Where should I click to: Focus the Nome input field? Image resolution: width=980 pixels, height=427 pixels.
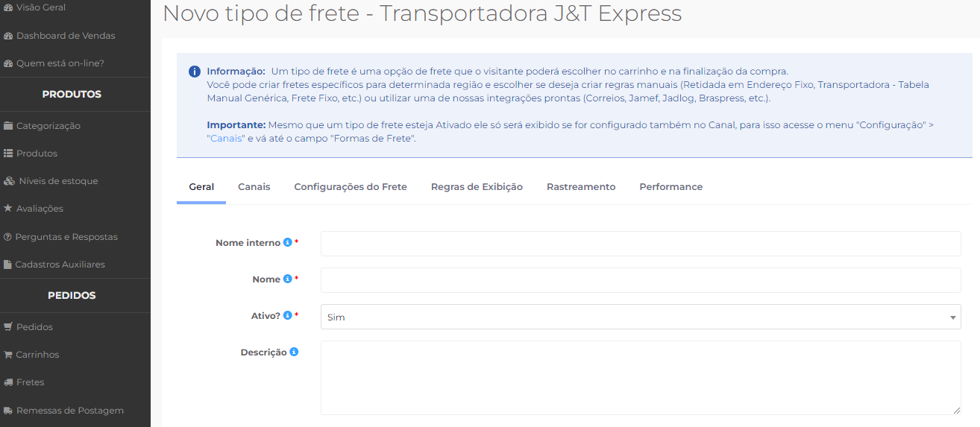641,280
